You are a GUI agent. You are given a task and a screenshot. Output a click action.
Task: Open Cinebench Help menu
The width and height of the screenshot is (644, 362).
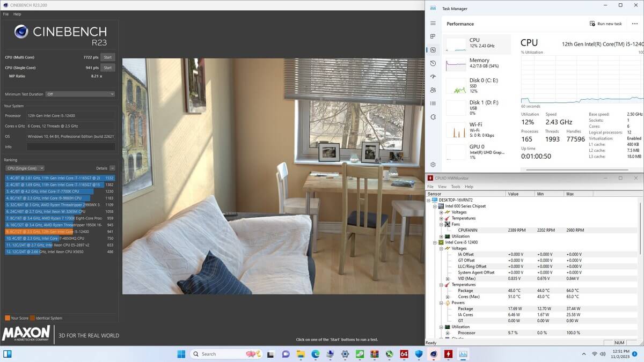coord(17,14)
